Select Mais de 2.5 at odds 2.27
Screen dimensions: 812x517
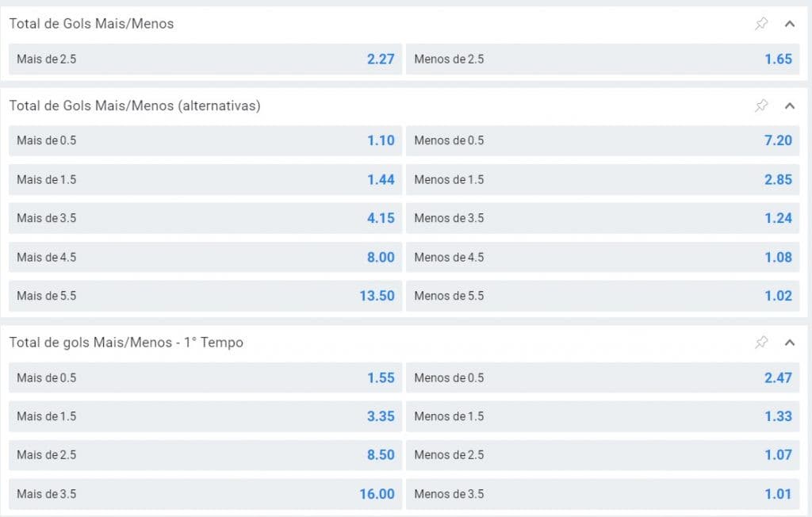(x=205, y=59)
